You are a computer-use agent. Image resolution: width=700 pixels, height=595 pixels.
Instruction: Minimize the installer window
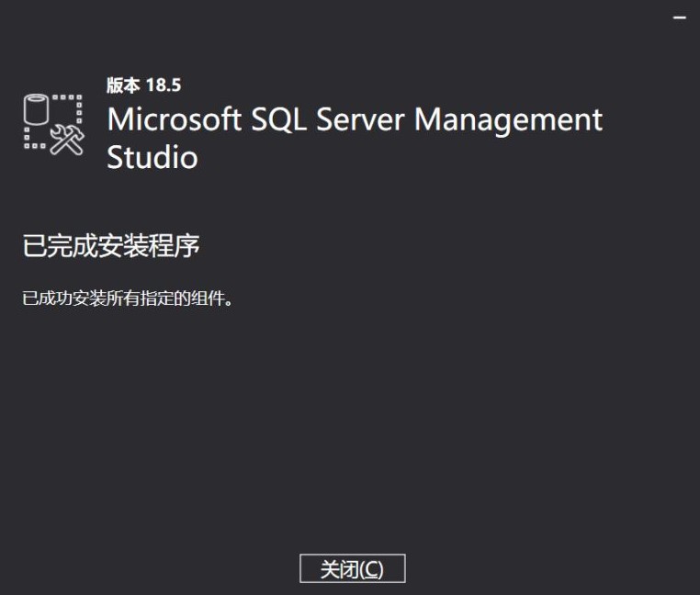[x=680, y=18]
